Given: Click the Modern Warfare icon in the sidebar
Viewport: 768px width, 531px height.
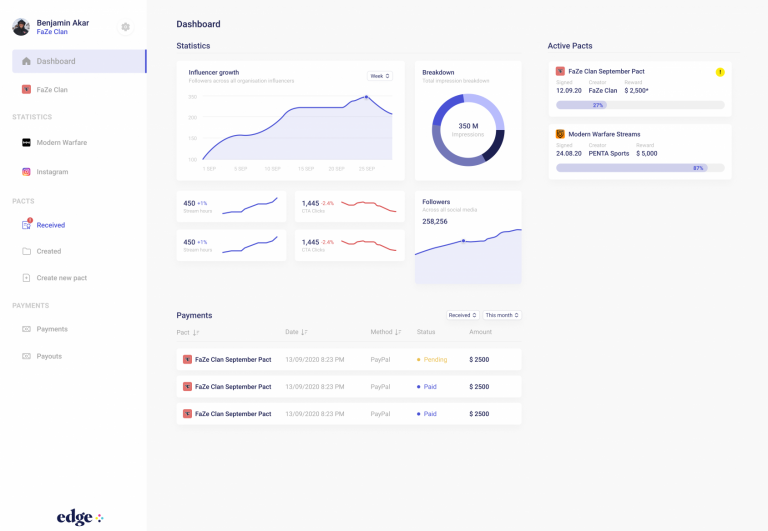Looking at the screenshot, I should click(26, 143).
